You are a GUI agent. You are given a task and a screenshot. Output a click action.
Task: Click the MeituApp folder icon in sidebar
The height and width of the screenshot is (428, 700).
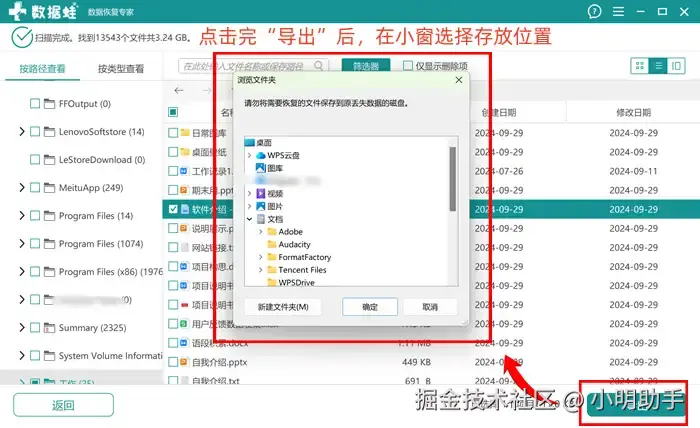[49, 187]
